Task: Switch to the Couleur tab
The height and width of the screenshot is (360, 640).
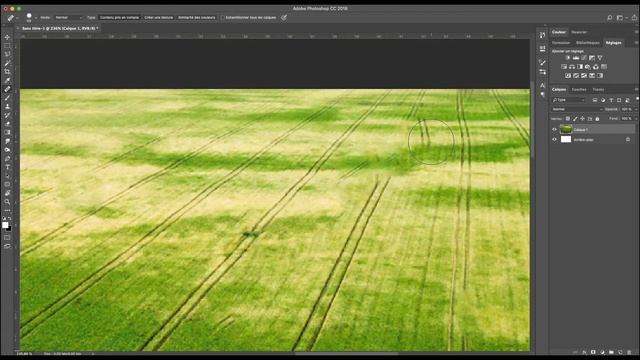Action: click(x=559, y=32)
